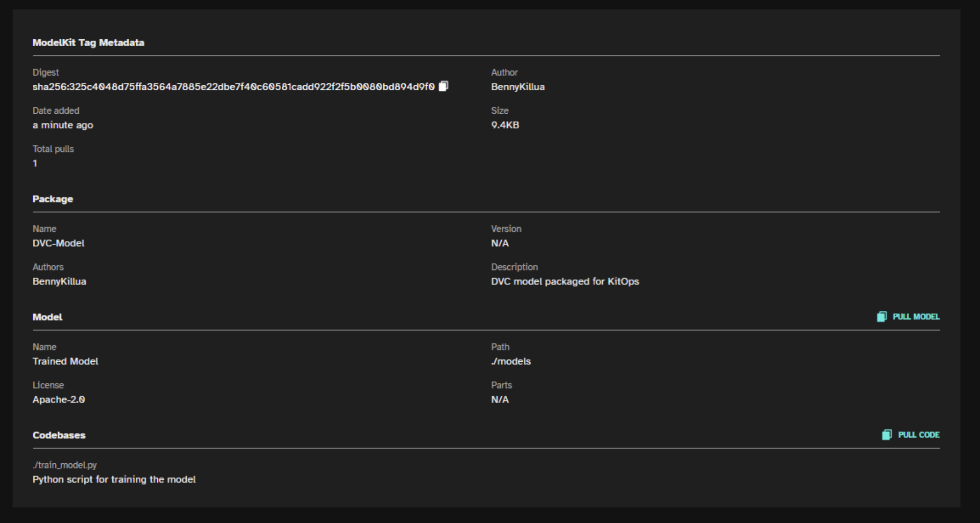Click the PULL CODE label
Image resolution: width=980 pixels, height=523 pixels.
pyautogui.click(x=919, y=435)
